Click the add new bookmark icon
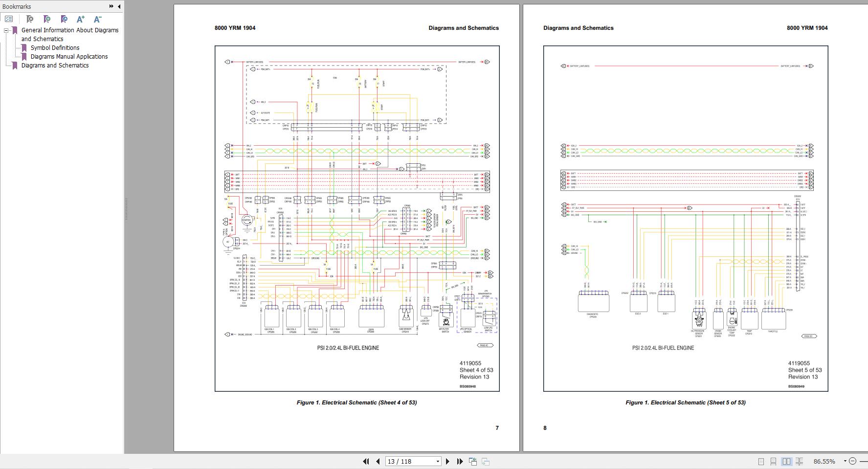The height and width of the screenshot is (469, 868). pos(47,19)
